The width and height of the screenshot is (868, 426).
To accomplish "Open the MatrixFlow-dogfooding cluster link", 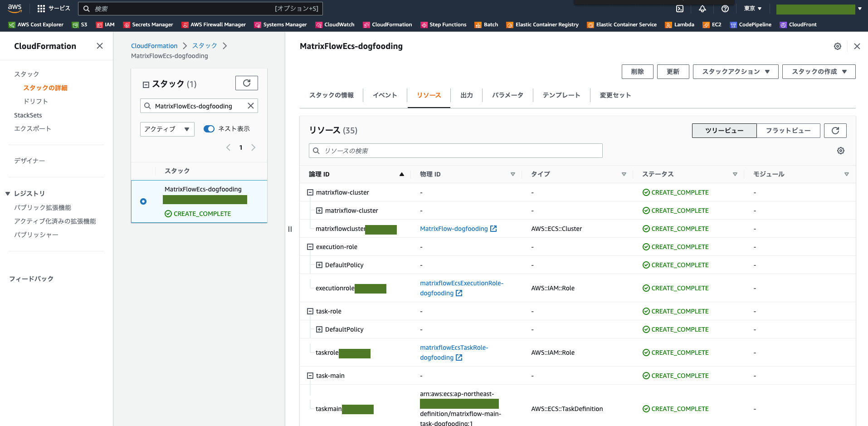I will [458, 229].
